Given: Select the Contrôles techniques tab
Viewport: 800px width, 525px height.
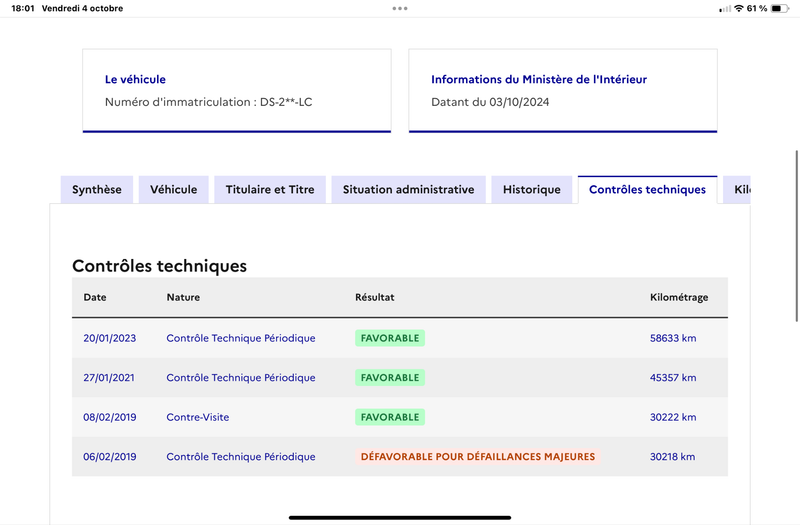Looking at the screenshot, I should pyautogui.click(x=647, y=190).
